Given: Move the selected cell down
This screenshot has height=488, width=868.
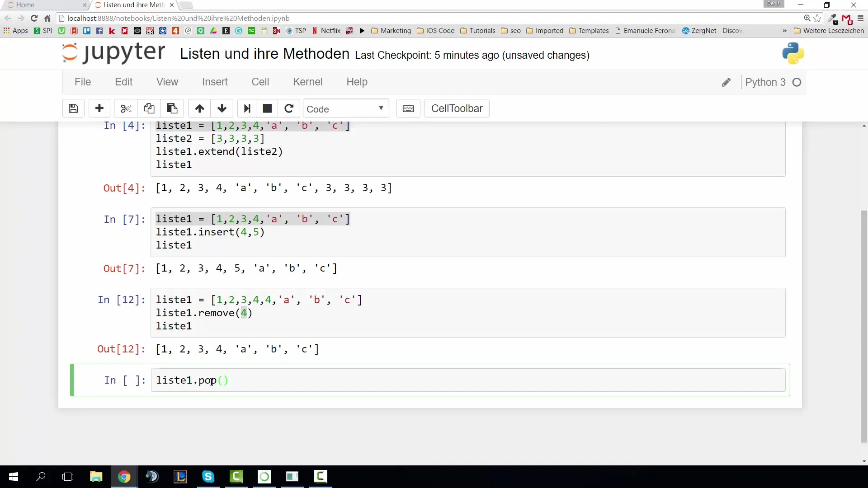Looking at the screenshot, I should click(x=222, y=108).
